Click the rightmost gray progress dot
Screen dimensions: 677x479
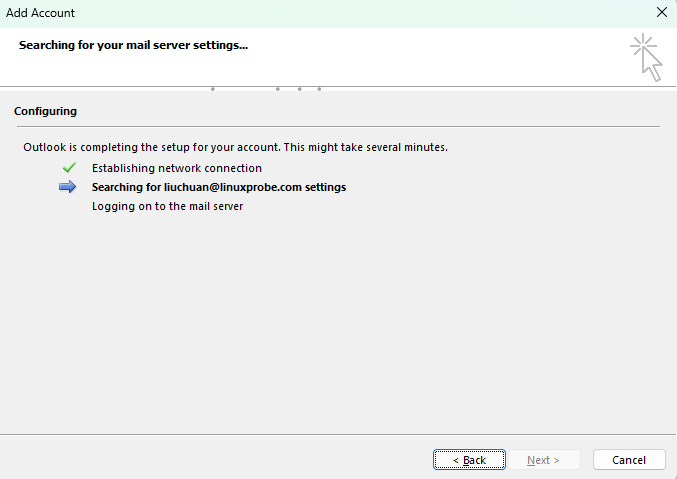(319, 89)
